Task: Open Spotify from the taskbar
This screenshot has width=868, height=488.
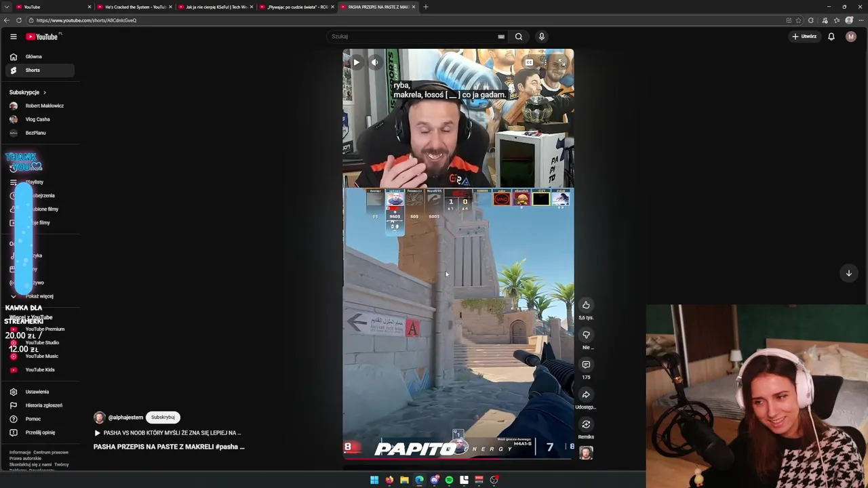Action: (x=449, y=480)
